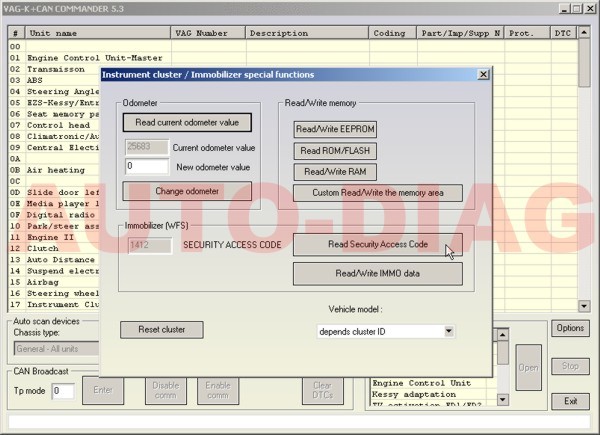
Task: Click the Exit button in main window
Action: click(570, 401)
